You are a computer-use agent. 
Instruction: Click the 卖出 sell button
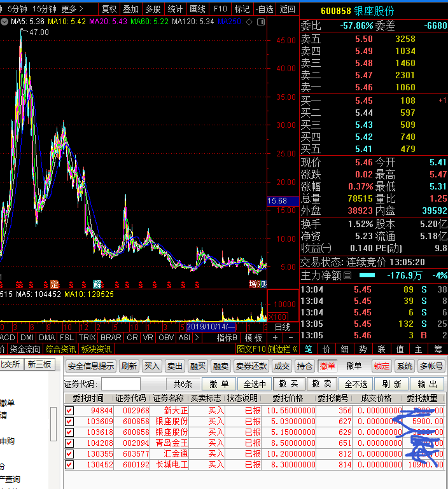pos(175,366)
